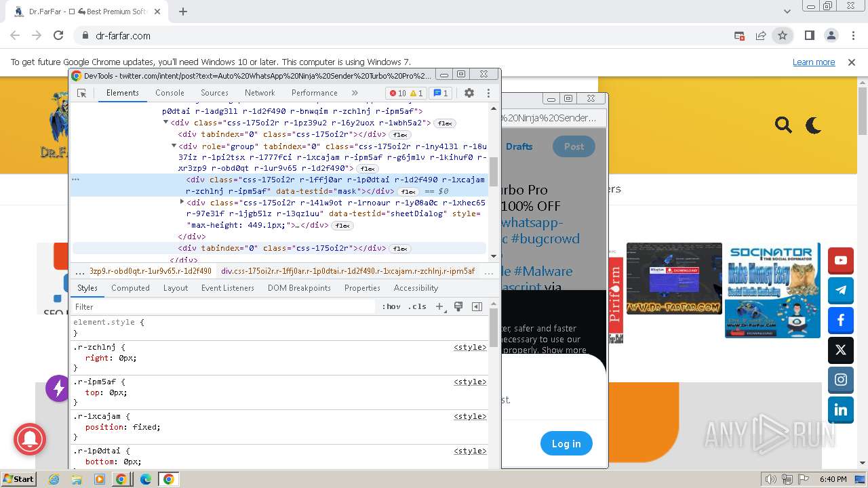Reload the page in Chrome
This screenshot has width=868, height=488.
click(x=58, y=35)
